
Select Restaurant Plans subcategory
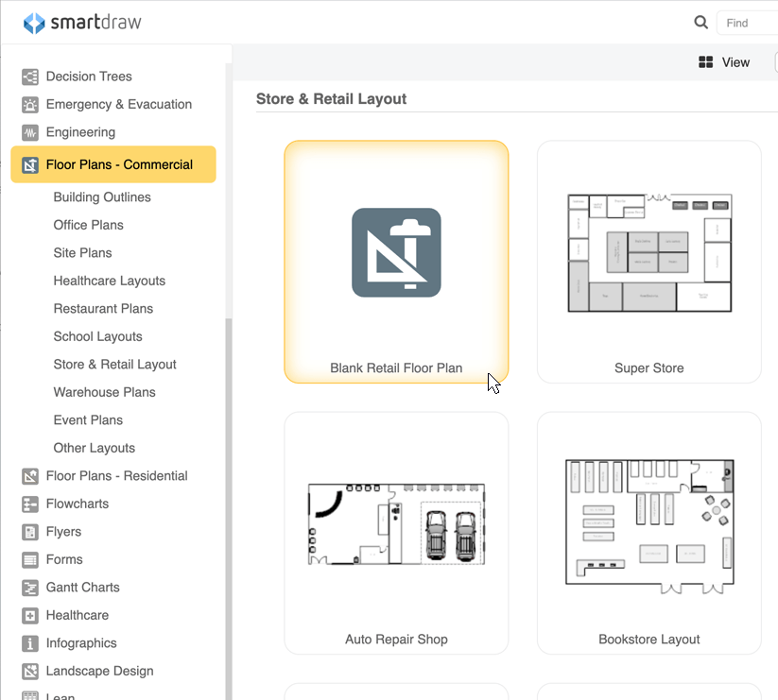pyautogui.click(x=103, y=308)
